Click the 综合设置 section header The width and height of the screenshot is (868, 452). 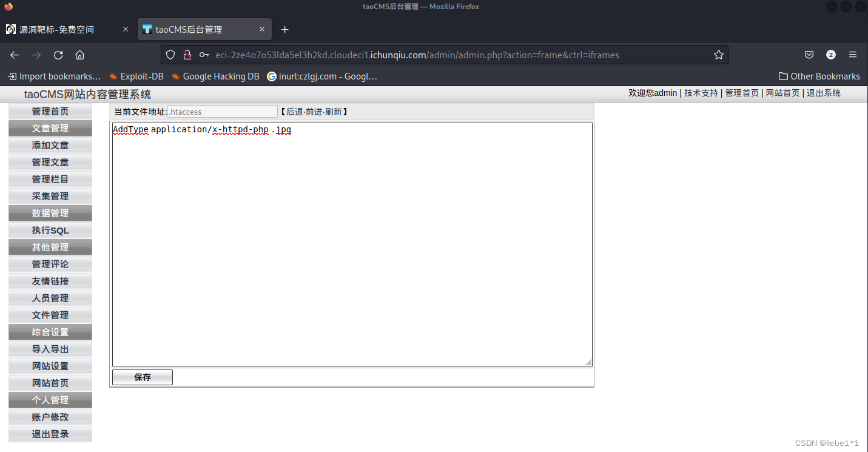pyautogui.click(x=50, y=332)
